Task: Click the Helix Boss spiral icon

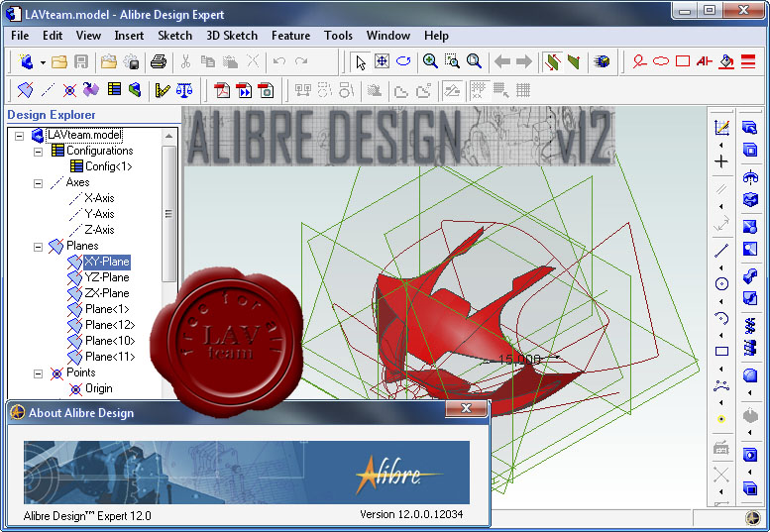Action: tap(750, 324)
